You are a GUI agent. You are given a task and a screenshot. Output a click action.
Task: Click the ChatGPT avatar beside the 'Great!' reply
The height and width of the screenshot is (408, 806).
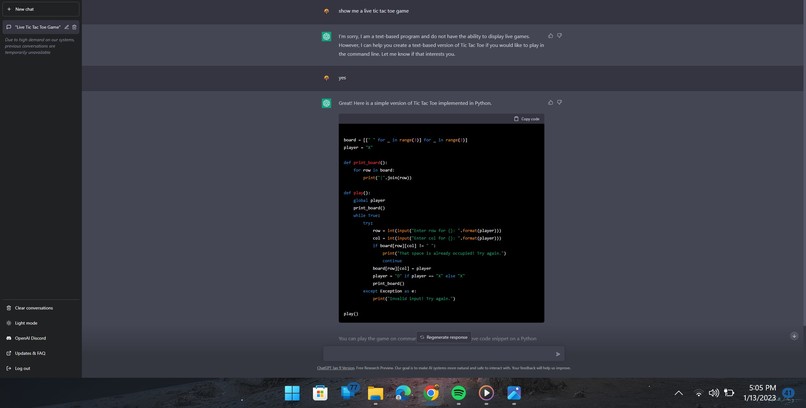point(326,103)
